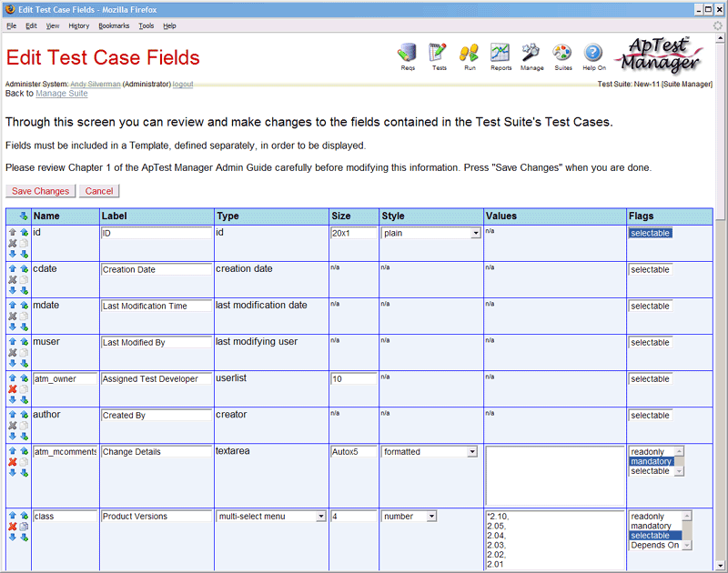This screenshot has height=573, width=728.
Task: Open the Reports chart icon
Action: tap(500, 53)
